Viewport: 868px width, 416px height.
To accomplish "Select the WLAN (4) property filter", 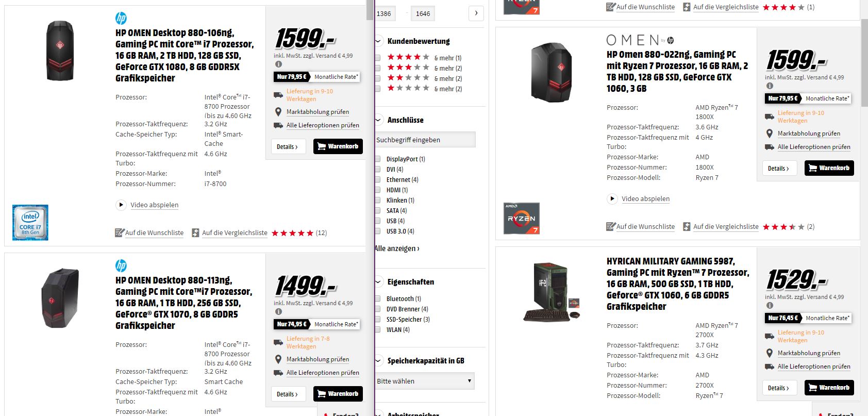I will pyautogui.click(x=378, y=330).
